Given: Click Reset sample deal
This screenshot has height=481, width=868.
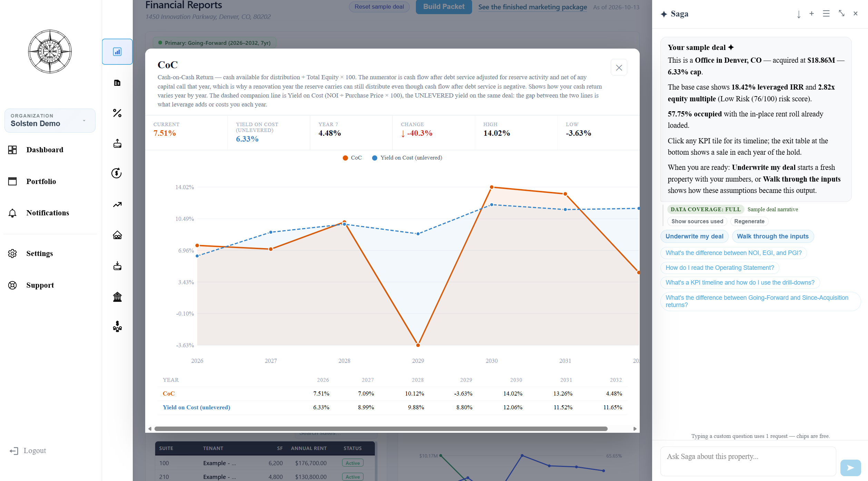Looking at the screenshot, I should [x=379, y=7].
